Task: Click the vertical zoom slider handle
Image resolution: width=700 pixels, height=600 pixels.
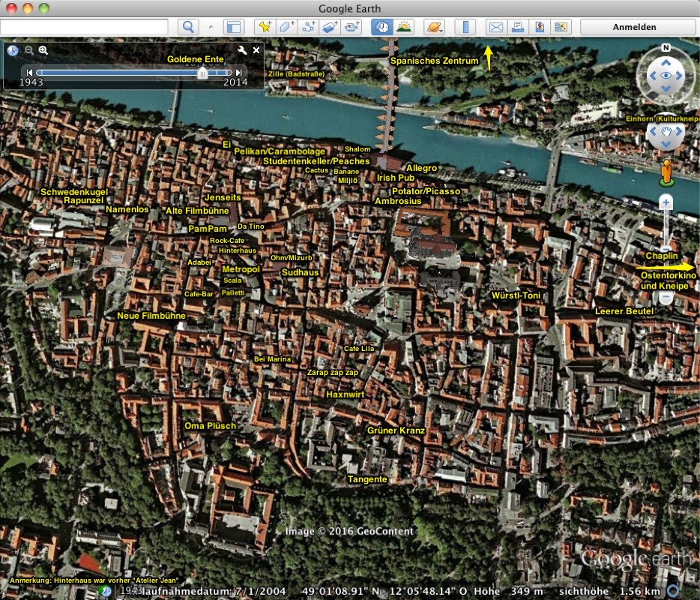Action: (x=666, y=248)
